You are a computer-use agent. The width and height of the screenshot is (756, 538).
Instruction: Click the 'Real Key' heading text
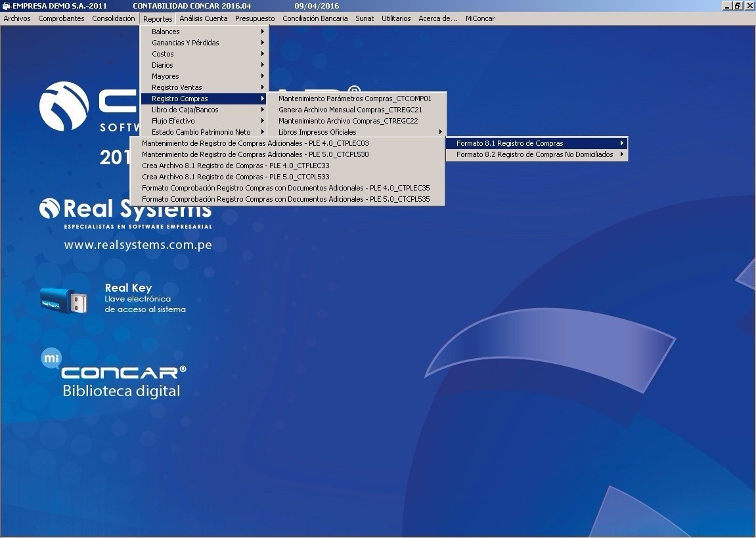(x=128, y=288)
